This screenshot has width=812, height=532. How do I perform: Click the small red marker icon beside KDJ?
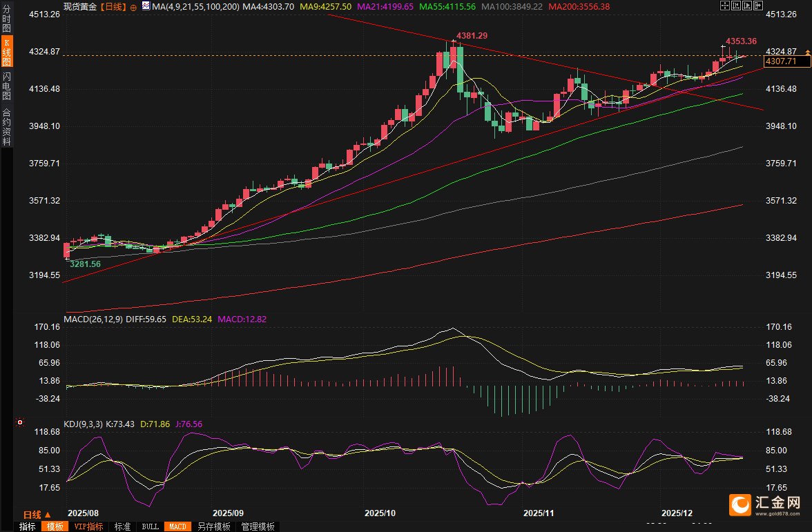coord(19,422)
